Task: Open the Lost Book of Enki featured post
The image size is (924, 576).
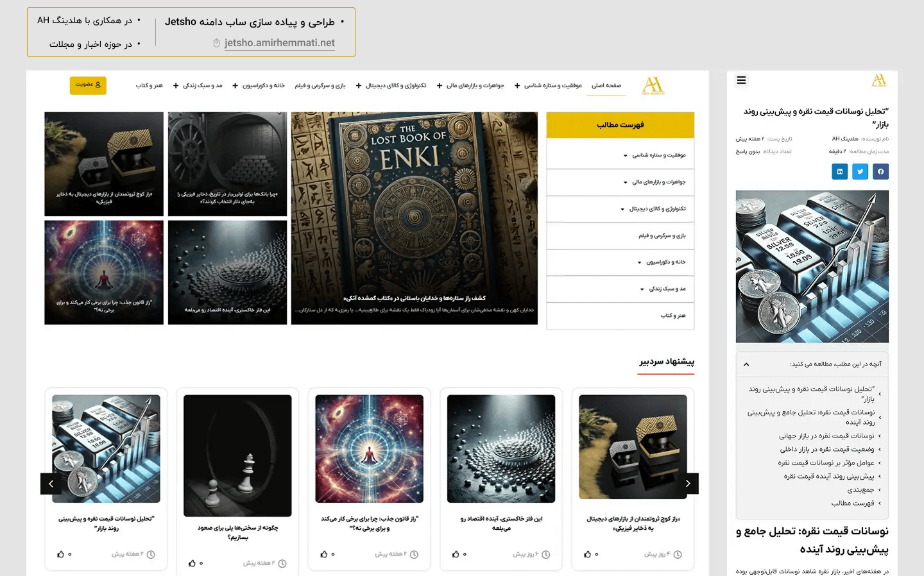Action: pyautogui.click(x=415, y=218)
